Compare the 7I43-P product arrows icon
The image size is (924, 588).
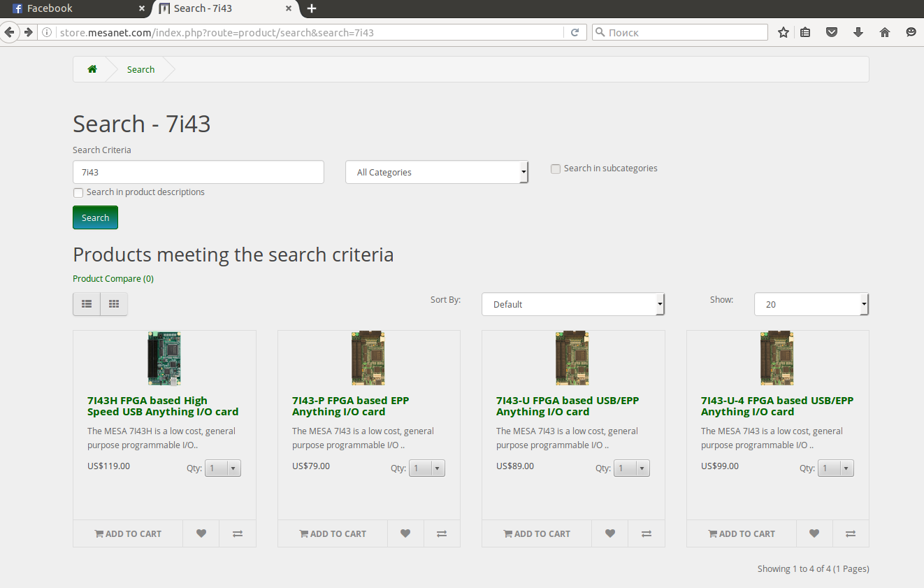(442, 533)
